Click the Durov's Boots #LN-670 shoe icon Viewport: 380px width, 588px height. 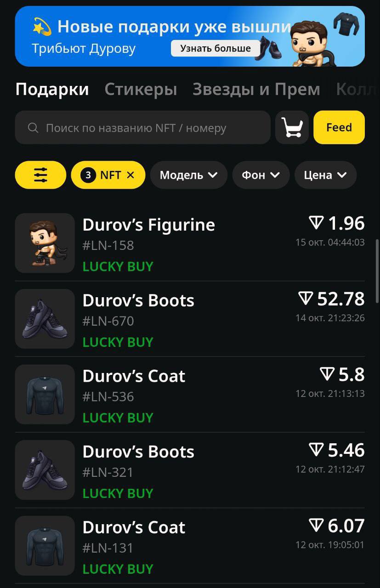(x=45, y=319)
